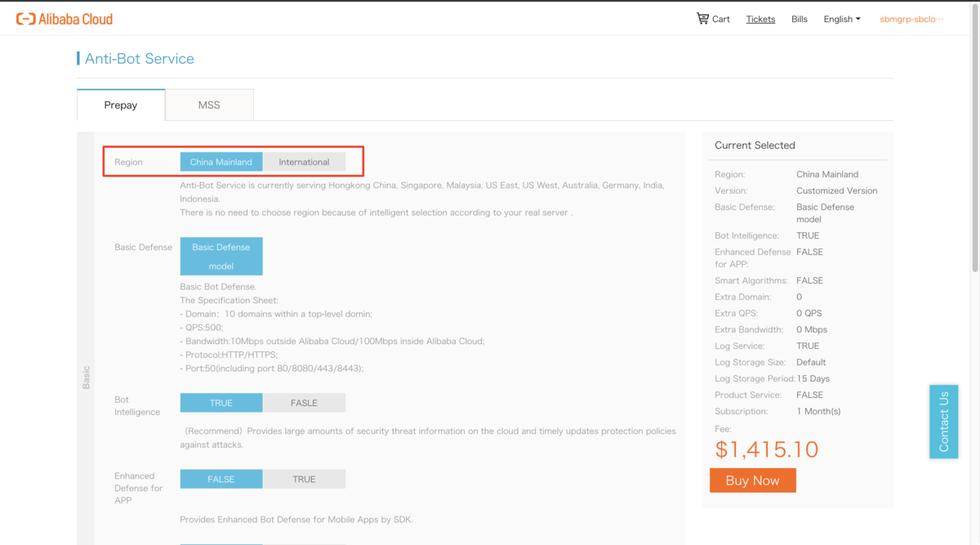Open the shopping Cart icon
980x545 pixels.
[702, 18]
